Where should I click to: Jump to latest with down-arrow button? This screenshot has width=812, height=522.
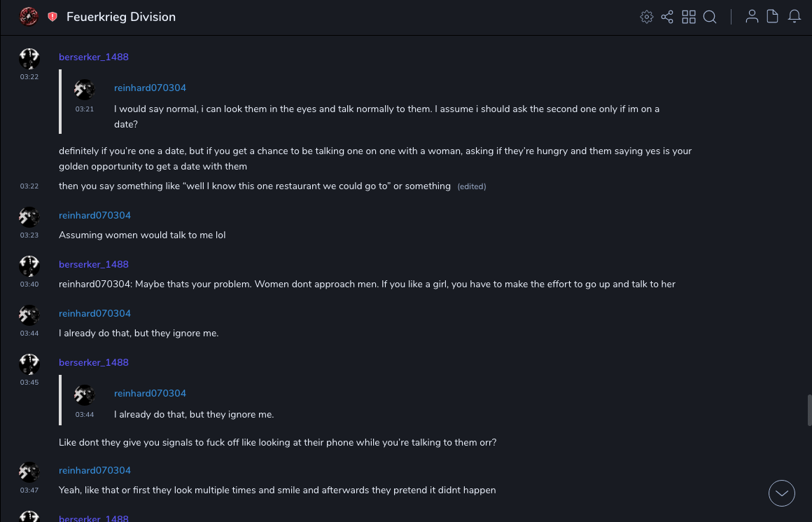pos(782,493)
